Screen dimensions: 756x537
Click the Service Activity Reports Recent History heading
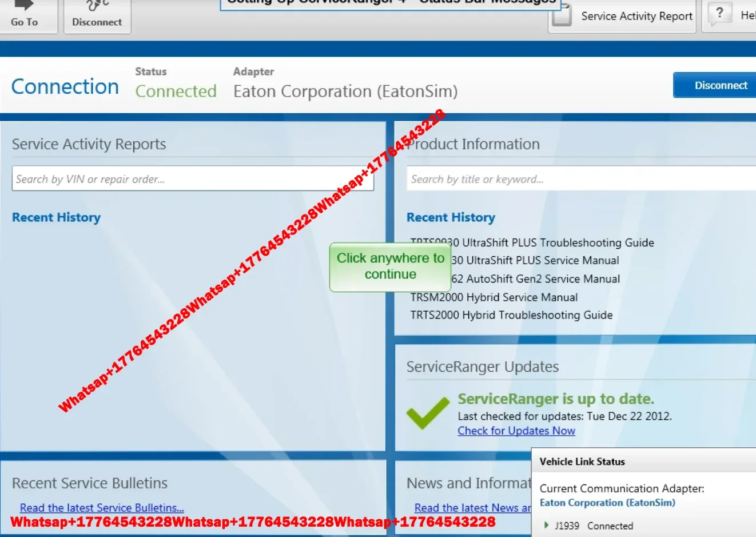pos(56,217)
